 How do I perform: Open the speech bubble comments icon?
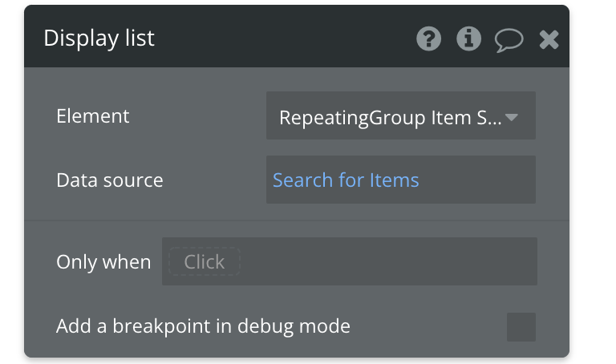tap(509, 40)
